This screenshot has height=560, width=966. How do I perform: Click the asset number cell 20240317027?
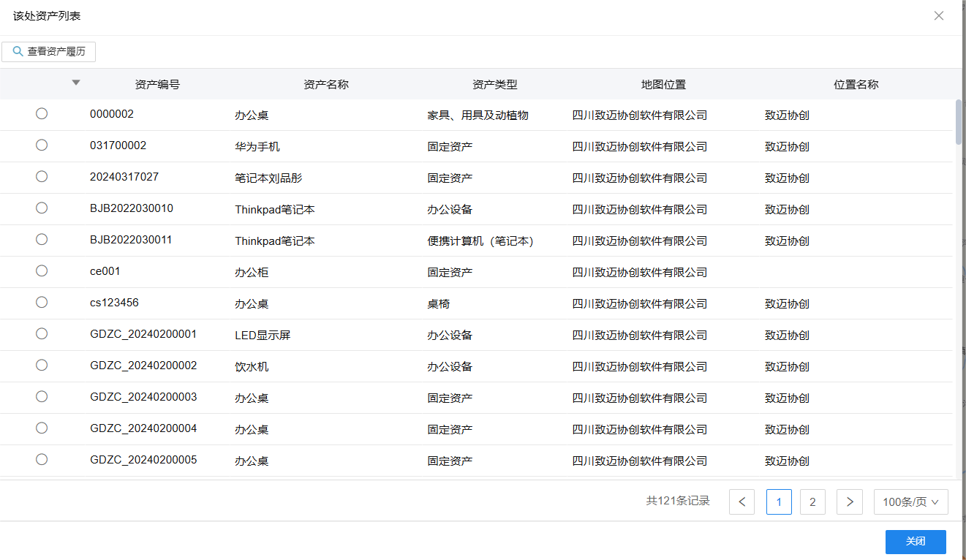(124, 177)
